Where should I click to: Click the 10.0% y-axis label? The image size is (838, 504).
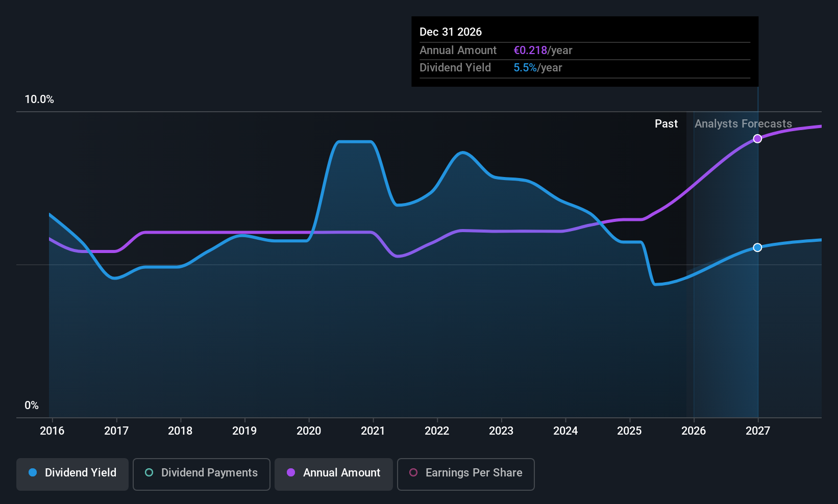39,99
